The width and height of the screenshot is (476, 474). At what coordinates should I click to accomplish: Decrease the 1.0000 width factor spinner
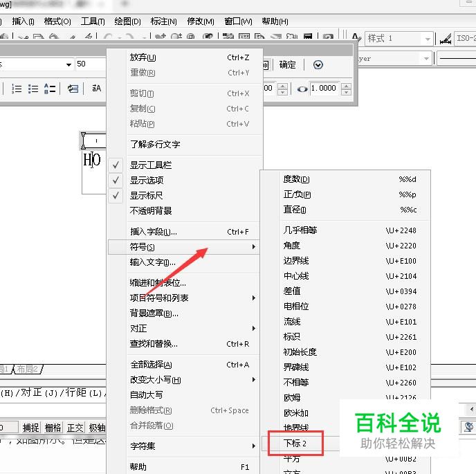pos(346,92)
